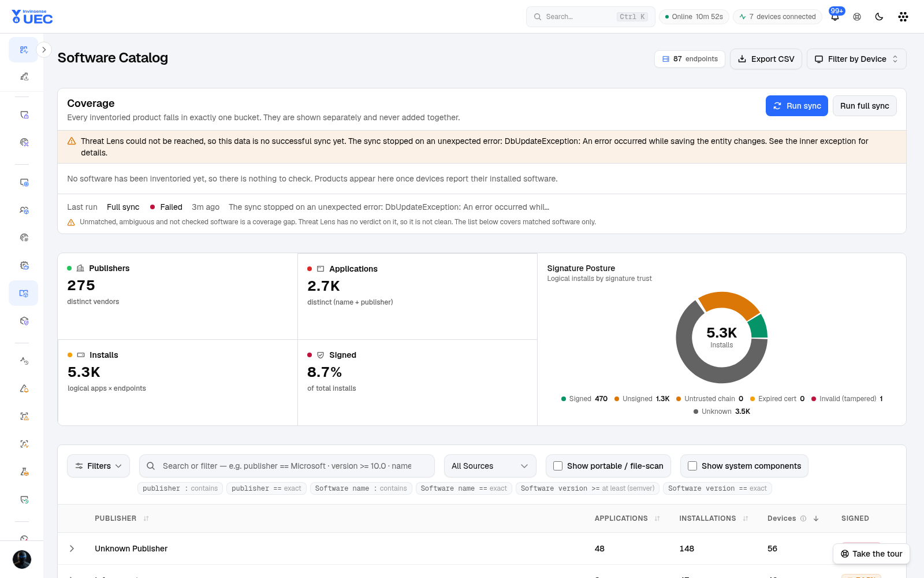Screen dimensions: 924x578
Task: Click the sidebar stairs-with-download-arrow icon
Action: pyautogui.click(x=24, y=76)
